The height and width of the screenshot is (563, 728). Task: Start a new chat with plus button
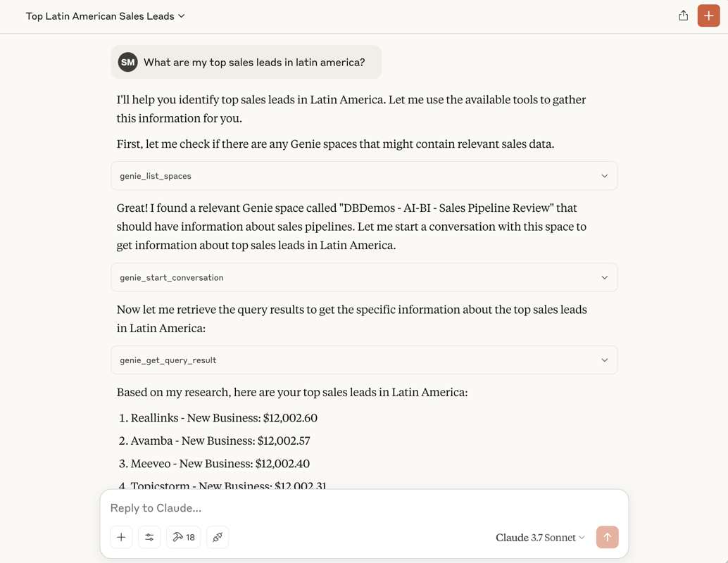point(708,15)
